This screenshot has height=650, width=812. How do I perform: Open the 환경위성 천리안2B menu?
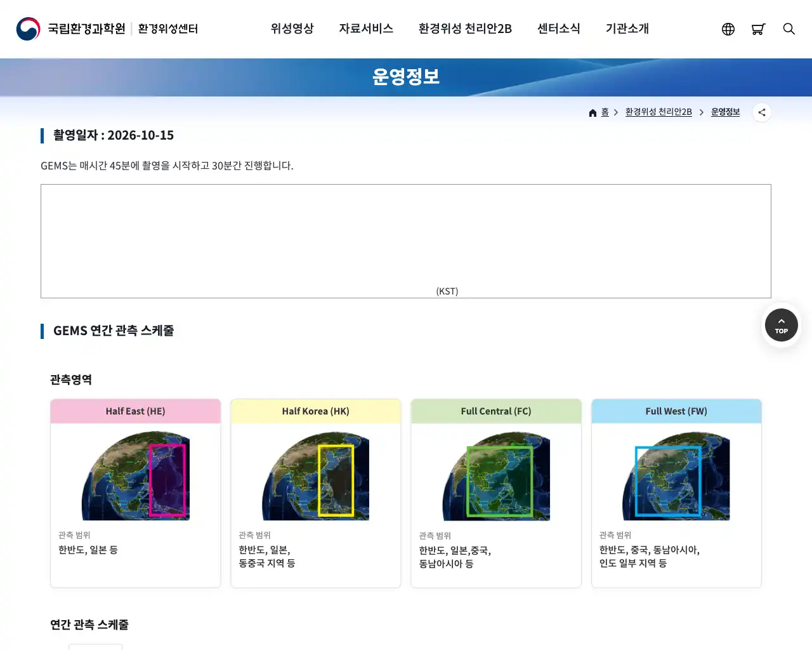tap(465, 29)
